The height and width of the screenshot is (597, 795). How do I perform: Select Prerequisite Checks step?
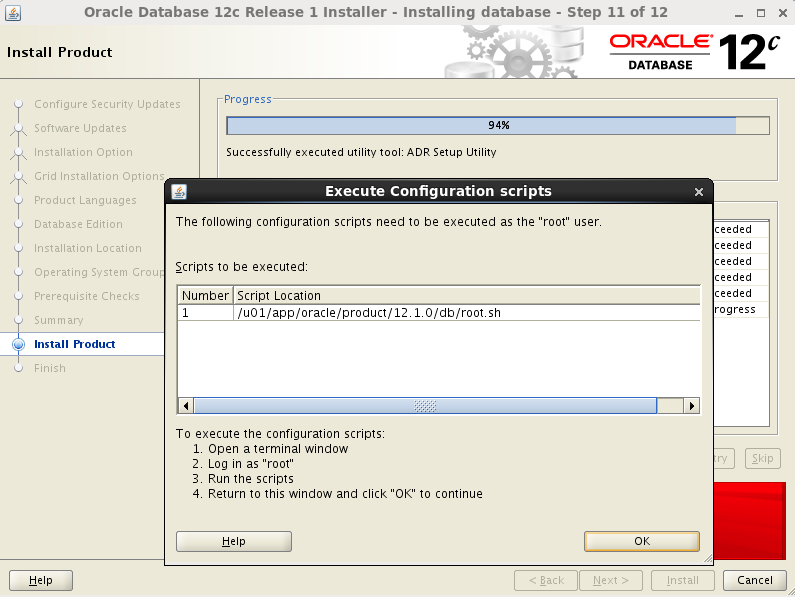pyautogui.click(x=87, y=296)
